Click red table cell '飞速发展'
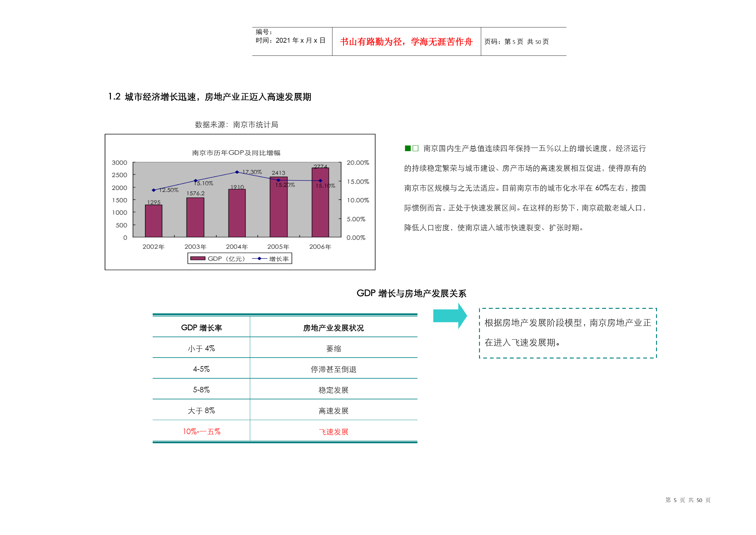This screenshot has height=535, width=756. pyautogui.click(x=334, y=432)
